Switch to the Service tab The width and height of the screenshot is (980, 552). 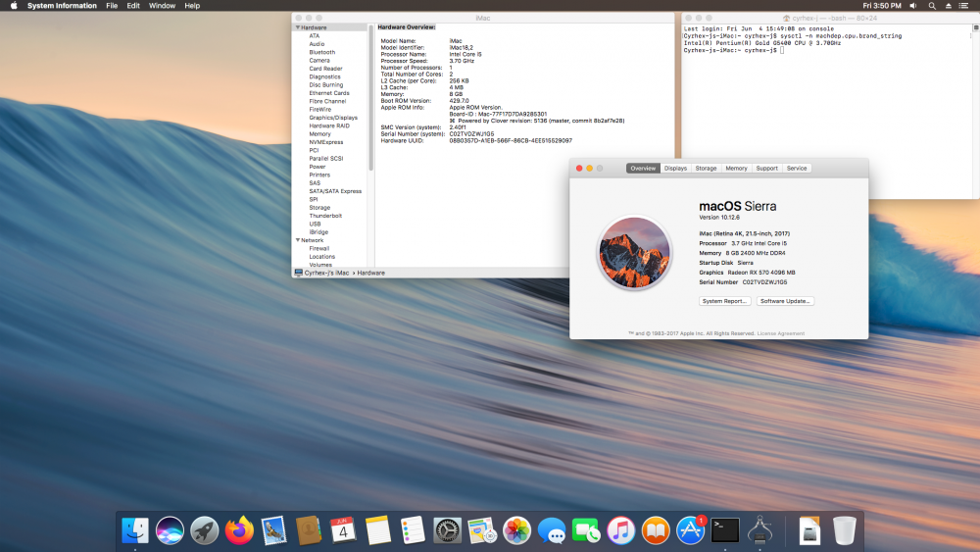click(x=797, y=169)
